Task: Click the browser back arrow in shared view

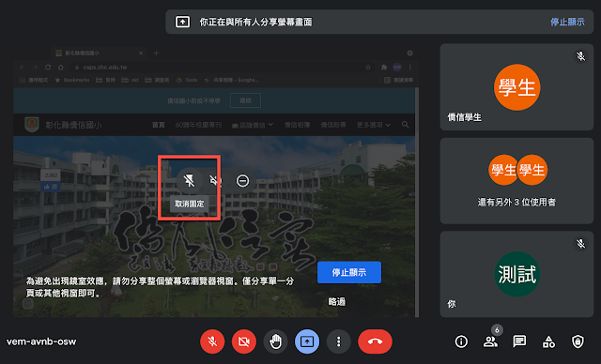Action: (x=22, y=68)
